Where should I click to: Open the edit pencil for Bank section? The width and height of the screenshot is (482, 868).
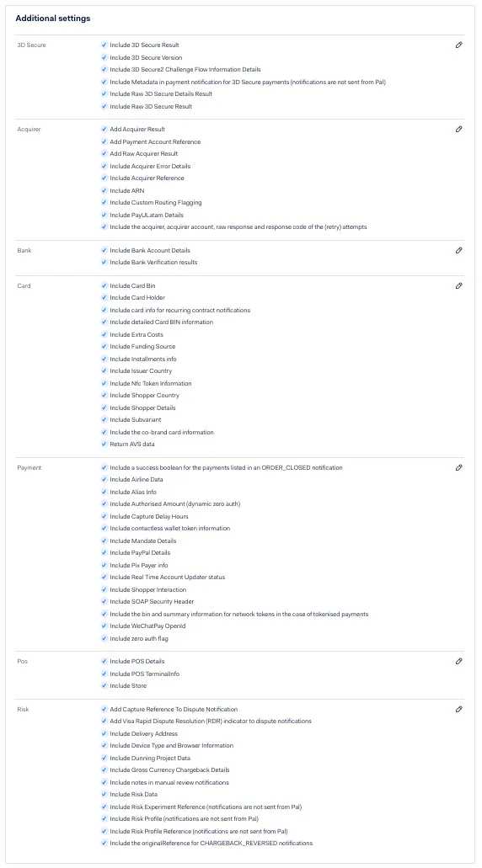pyautogui.click(x=458, y=250)
